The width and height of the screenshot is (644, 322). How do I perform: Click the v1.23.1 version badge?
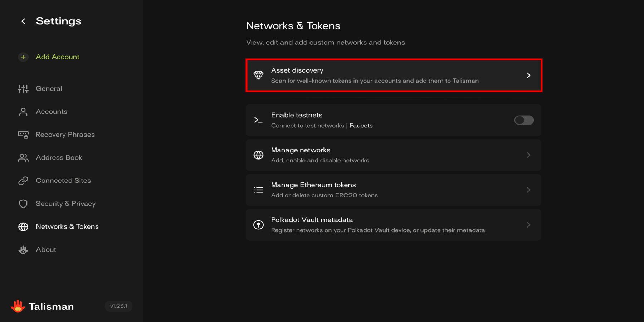pyautogui.click(x=118, y=306)
